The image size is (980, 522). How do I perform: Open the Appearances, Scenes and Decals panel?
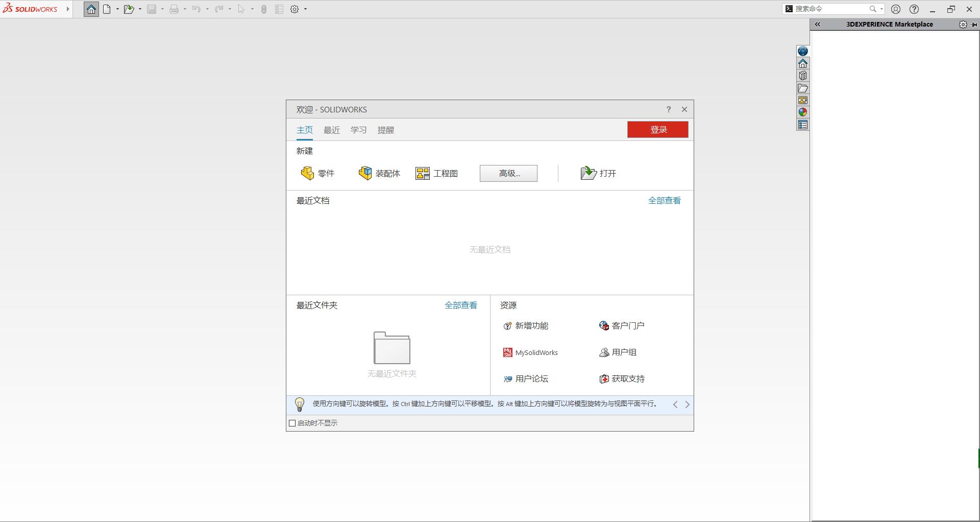point(803,112)
